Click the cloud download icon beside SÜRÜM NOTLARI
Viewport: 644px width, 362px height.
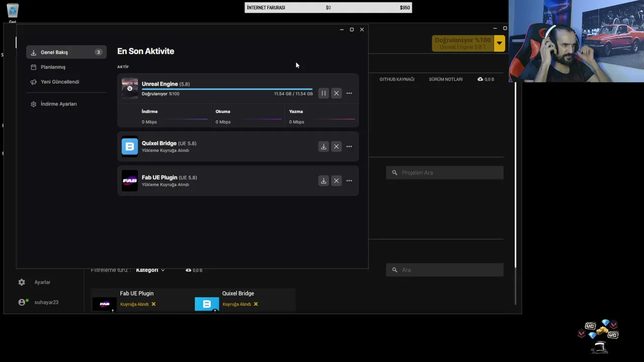coord(480,79)
